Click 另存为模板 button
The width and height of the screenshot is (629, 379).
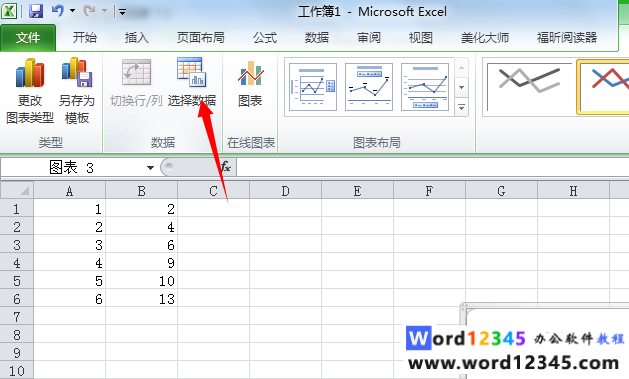click(77, 91)
